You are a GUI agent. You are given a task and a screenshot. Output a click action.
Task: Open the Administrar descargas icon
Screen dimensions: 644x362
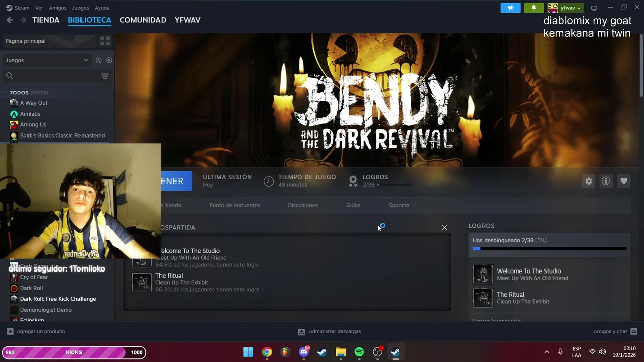(x=301, y=332)
